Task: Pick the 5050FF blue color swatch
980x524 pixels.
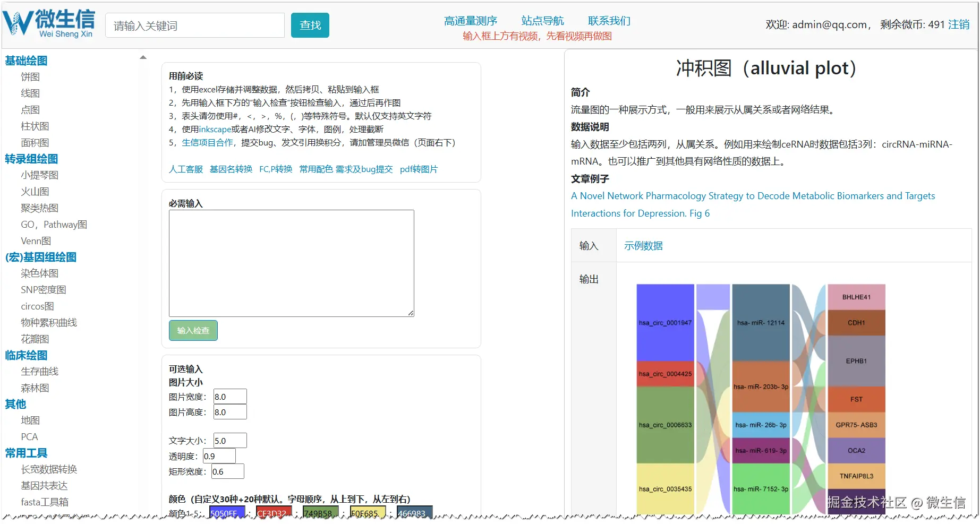Action: coord(227,512)
